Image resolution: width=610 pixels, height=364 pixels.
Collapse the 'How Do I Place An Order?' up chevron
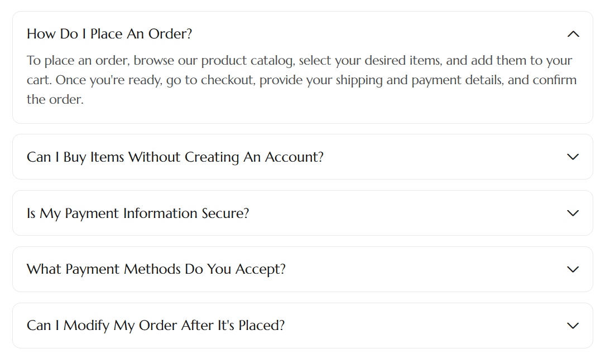573,34
